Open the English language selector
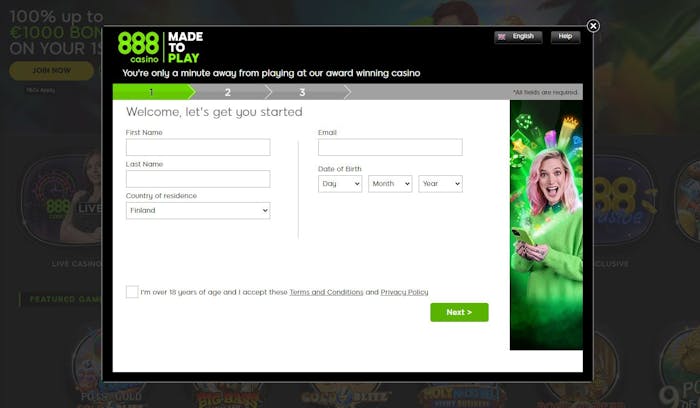The height and width of the screenshot is (408, 700). point(518,37)
